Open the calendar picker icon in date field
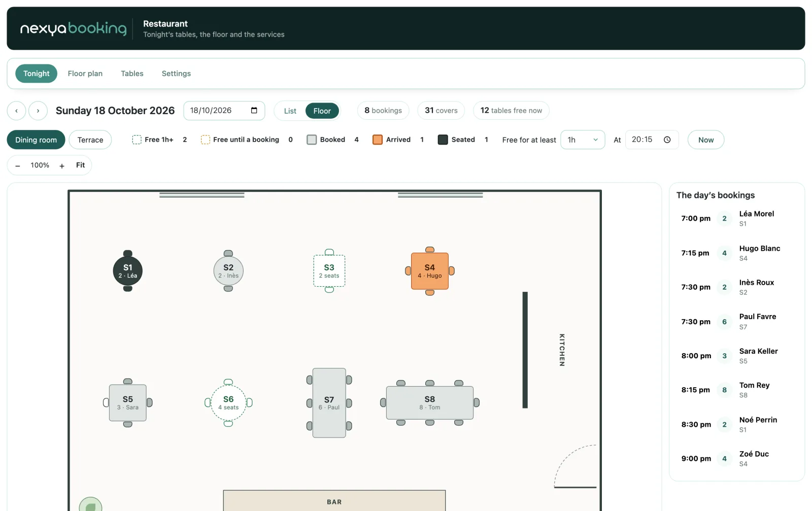Viewport: 812px width, 511px height. [x=254, y=111]
